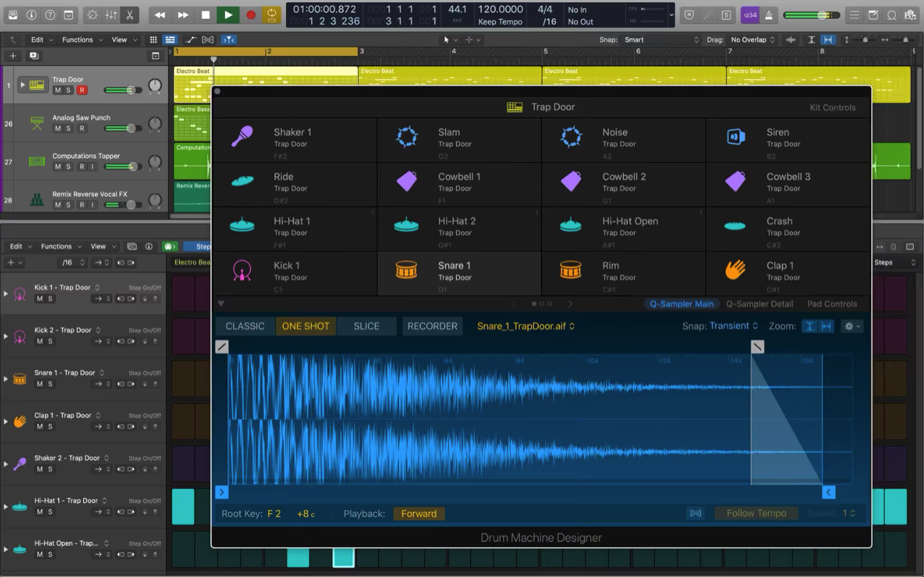
Task: Mute the Trap Door track
Action: [x=58, y=91]
